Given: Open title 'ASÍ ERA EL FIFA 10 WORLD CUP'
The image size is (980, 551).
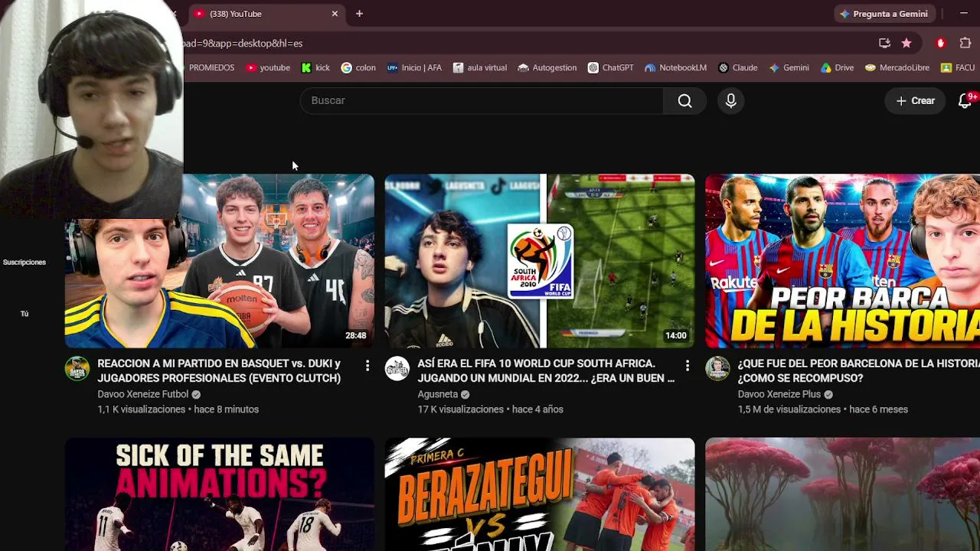Looking at the screenshot, I should (x=546, y=370).
